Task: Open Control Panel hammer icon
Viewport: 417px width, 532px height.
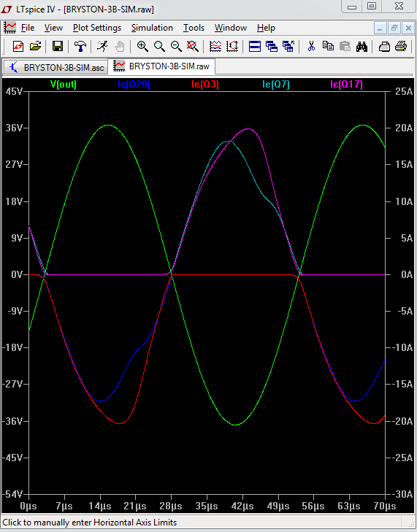Action: [x=80, y=46]
